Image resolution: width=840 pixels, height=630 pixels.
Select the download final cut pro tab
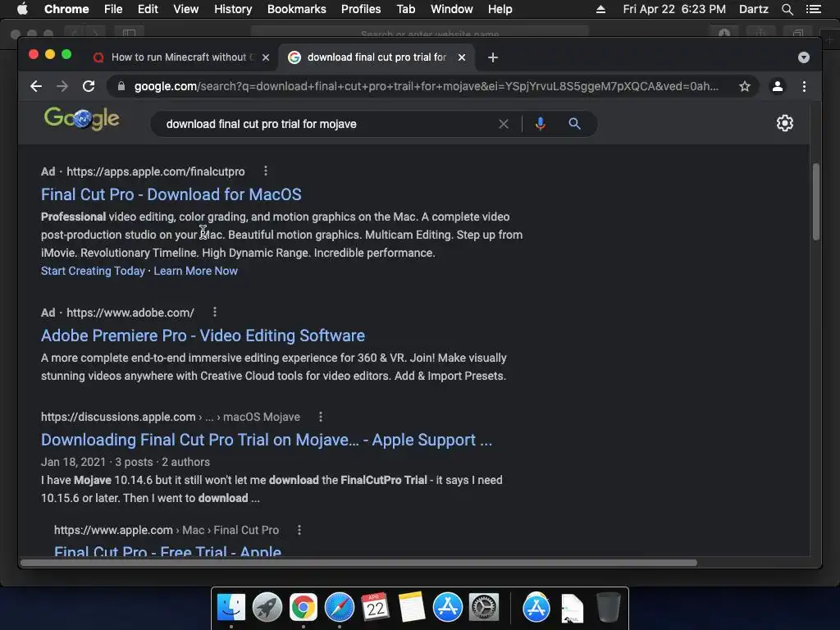pyautogui.click(x=377, y=57)
